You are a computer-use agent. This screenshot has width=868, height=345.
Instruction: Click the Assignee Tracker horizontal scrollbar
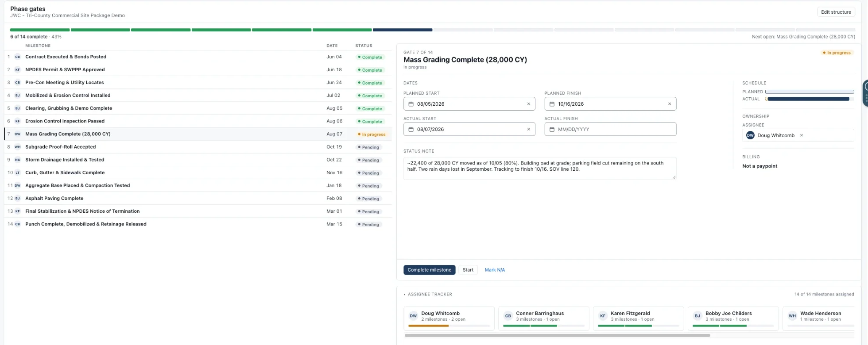pyautogui.click(x=557, y=335)
